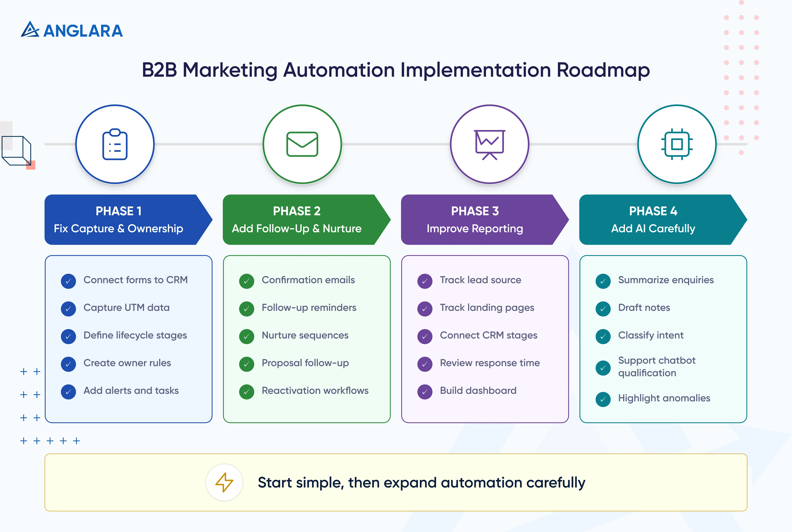Select the Phase 1 Fix Capture & Ownership arrow

129,220
